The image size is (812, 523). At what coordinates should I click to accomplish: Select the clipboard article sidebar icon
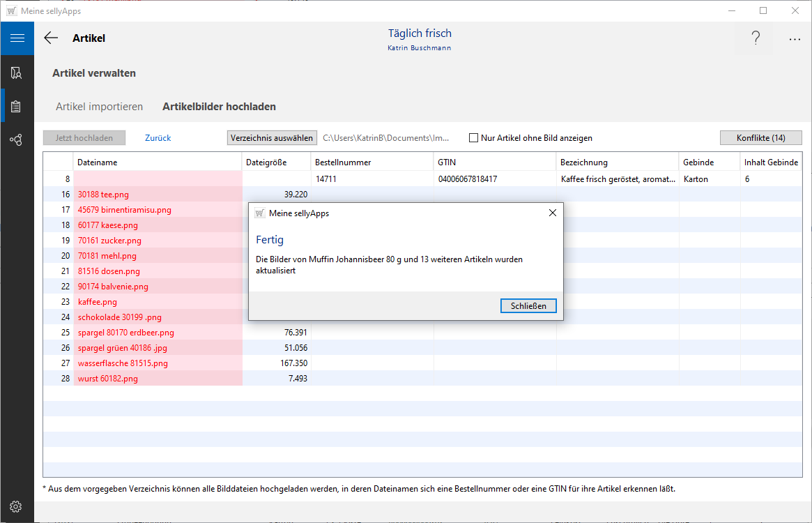pos(16,107)
